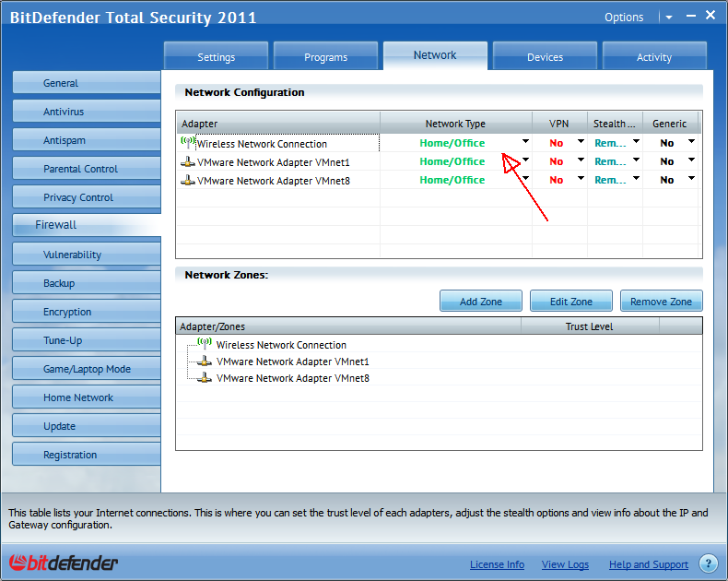Open the Tune-Up section
This screenshot has height=581, width=728.
(x=87, y=339)
